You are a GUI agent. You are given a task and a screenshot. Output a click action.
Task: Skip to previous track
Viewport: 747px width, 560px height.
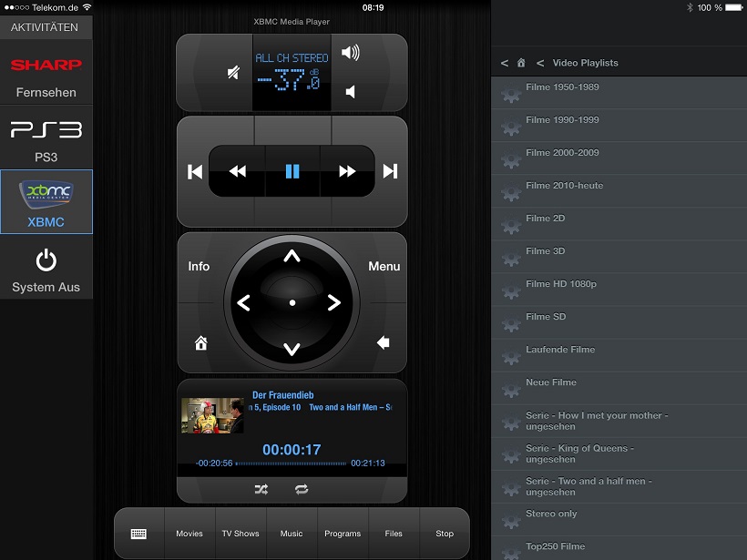[195, 171]
